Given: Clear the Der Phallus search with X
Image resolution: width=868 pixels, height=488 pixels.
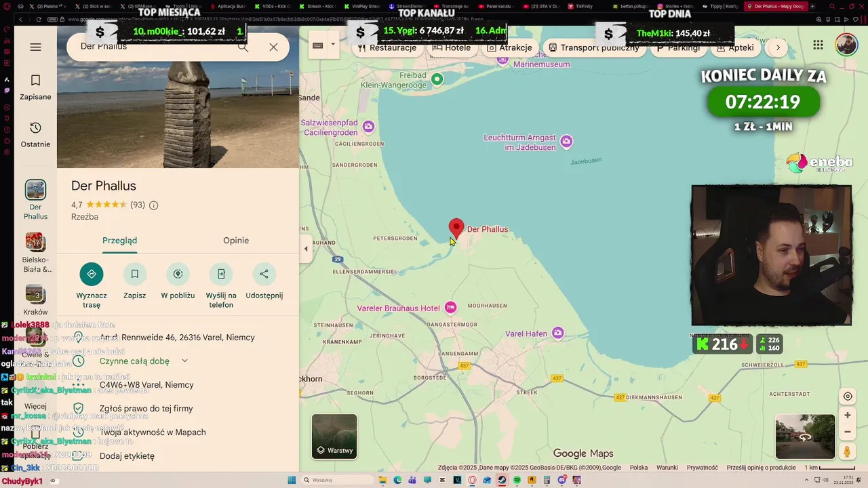Looking at the screenshot, I should (x=273, y=47).
